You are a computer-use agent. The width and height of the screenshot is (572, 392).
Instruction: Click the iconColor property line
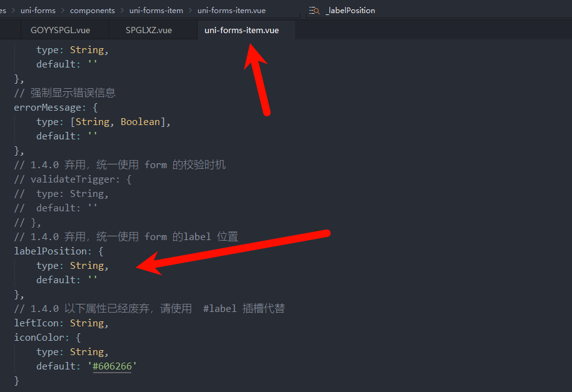[48, 338]
